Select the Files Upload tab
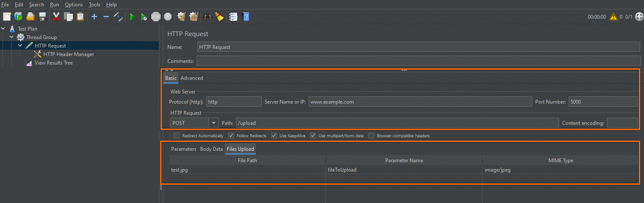 [x=240, y=149]
